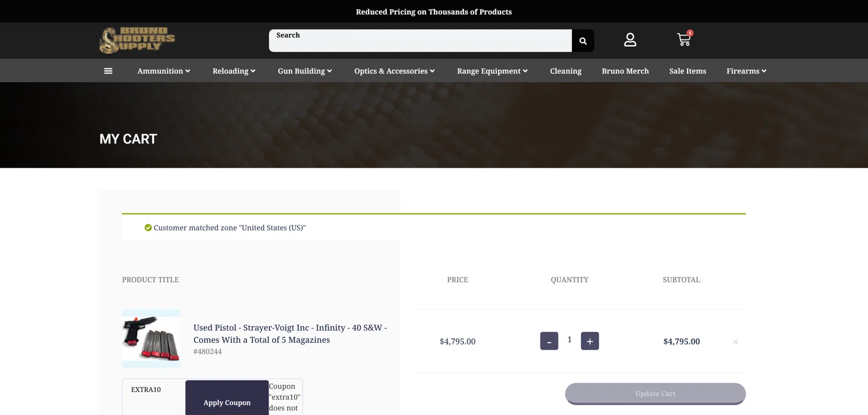Click in the Search input field
The width and height of the screenshot is (868, 415).
(x=421, y=41)
